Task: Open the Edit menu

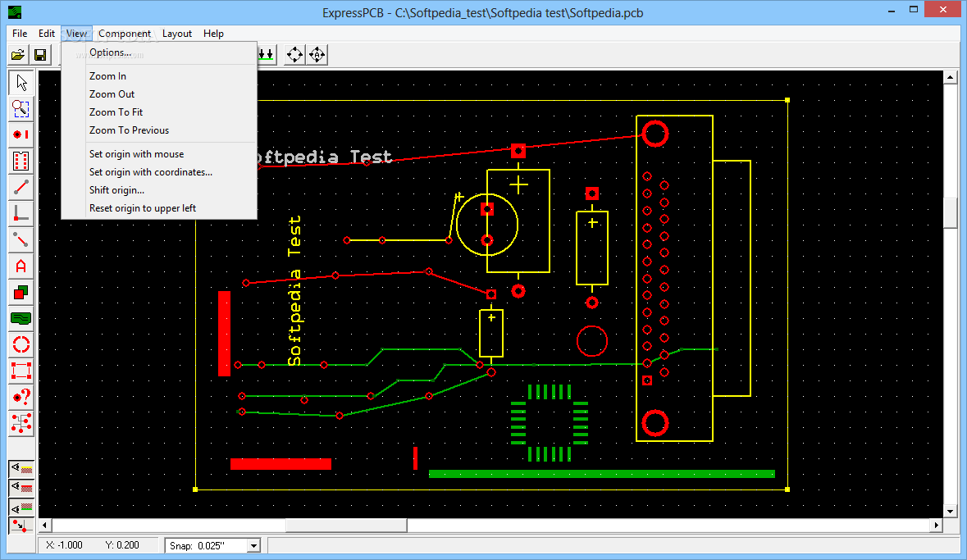Action: 46,34
